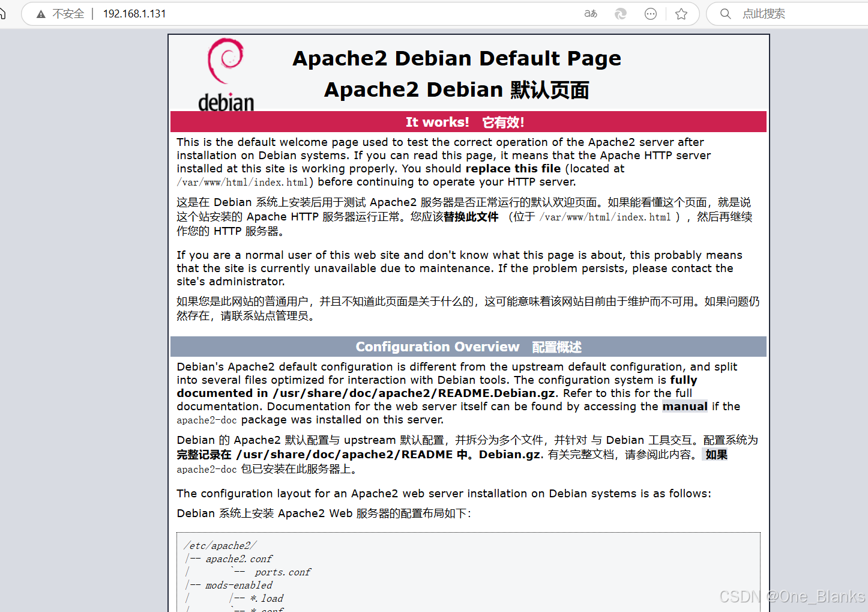Click ports.conf in the config tree
This screenshot has width=868, height=612.
tap(283, 572)
